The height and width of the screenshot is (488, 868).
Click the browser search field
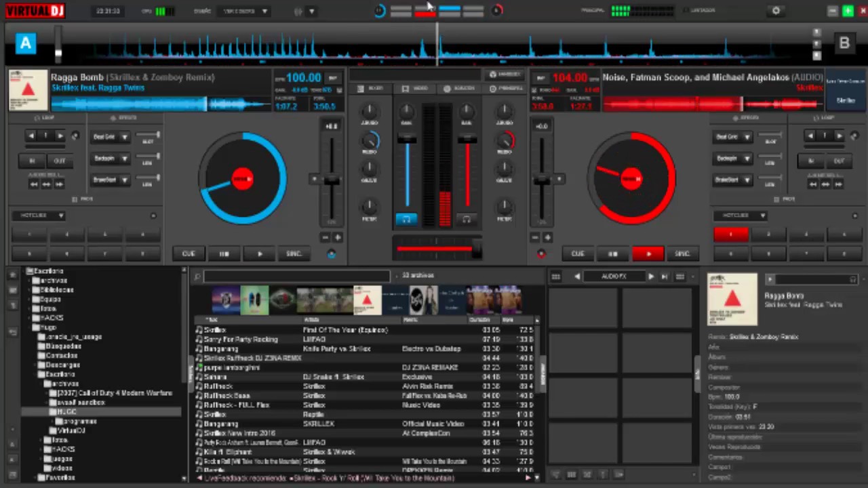[297, 276]
